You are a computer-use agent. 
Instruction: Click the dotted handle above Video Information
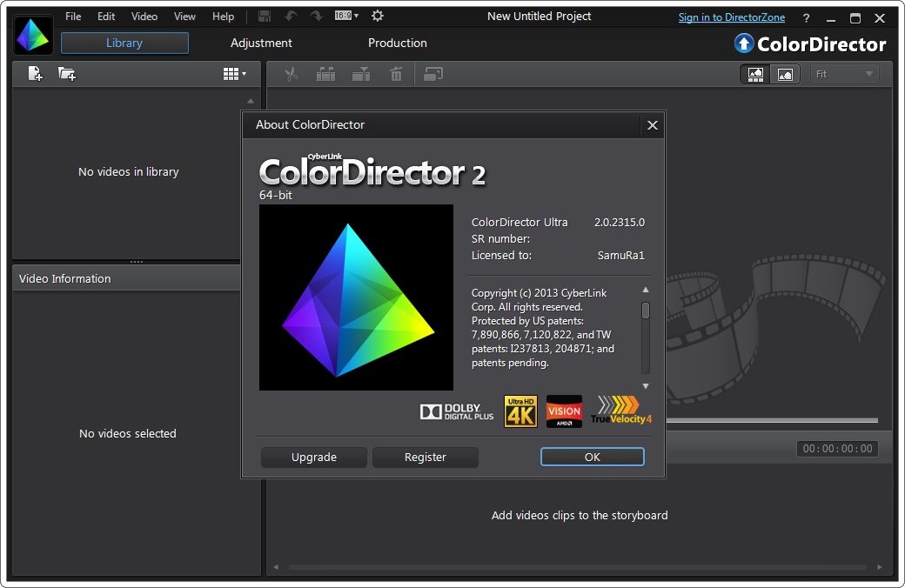coord(137,262)
